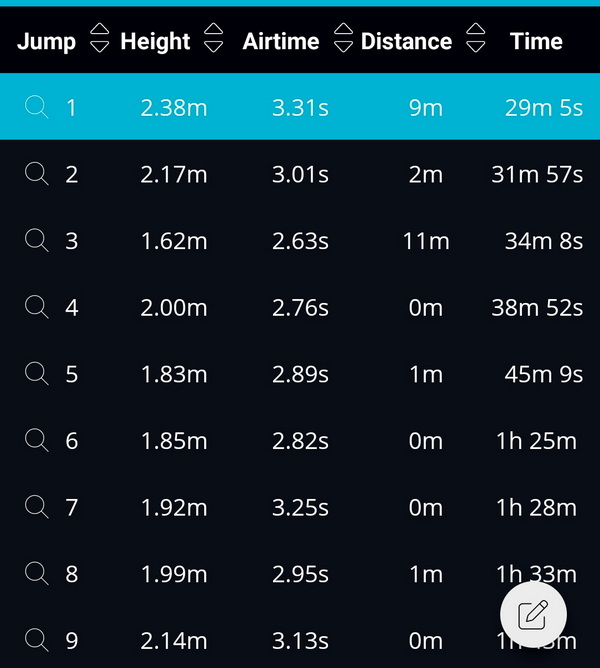Sort by Jump using its sort arrows
Viewport: 600px width, 668px height.
[x=100, y=38]
